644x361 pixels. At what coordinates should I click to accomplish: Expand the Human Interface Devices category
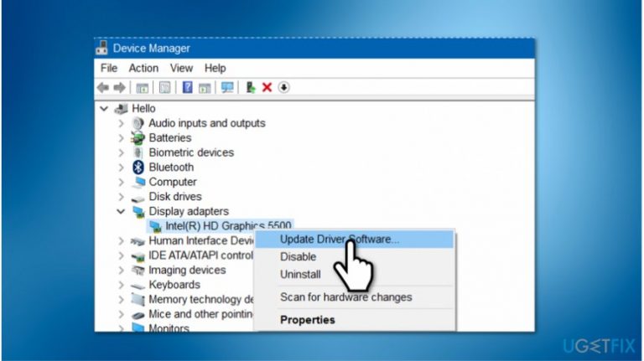tap(121, 240)
